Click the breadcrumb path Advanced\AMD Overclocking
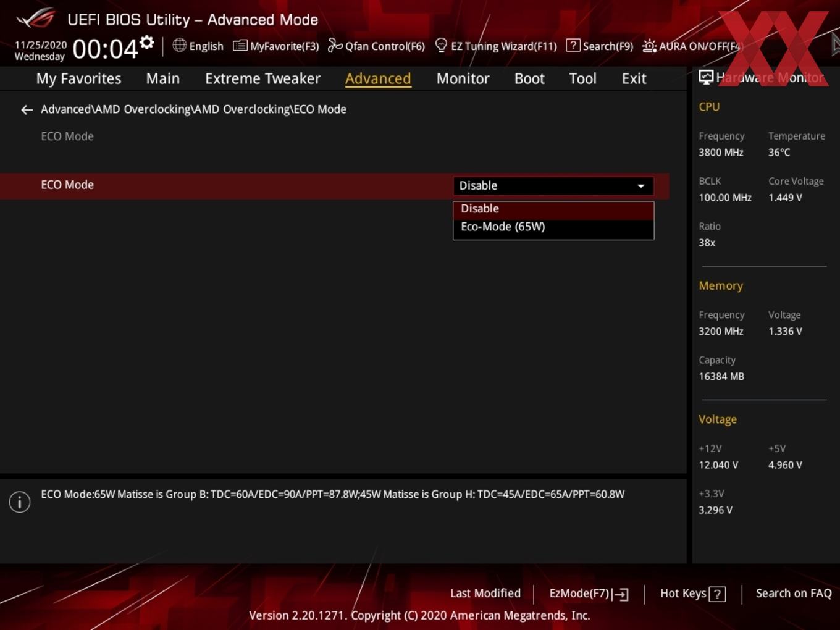This screenshot has width=840, height=630. 193,109
